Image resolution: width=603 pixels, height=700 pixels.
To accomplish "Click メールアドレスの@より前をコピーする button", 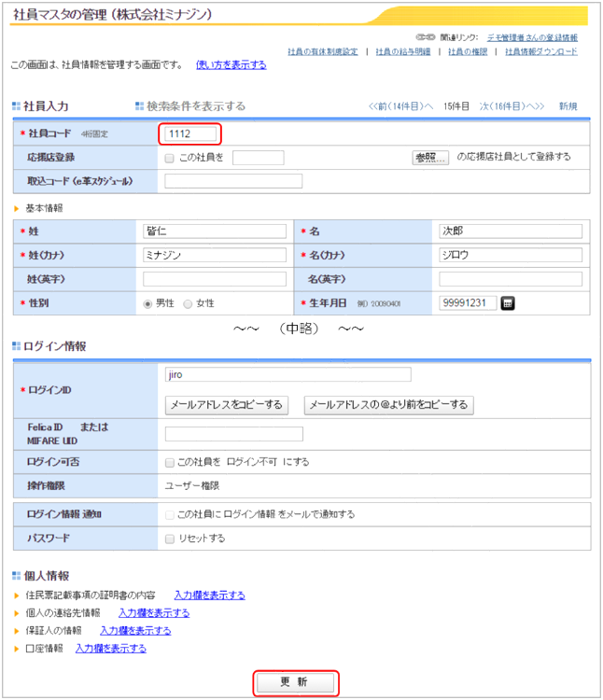I will point(388,405).
